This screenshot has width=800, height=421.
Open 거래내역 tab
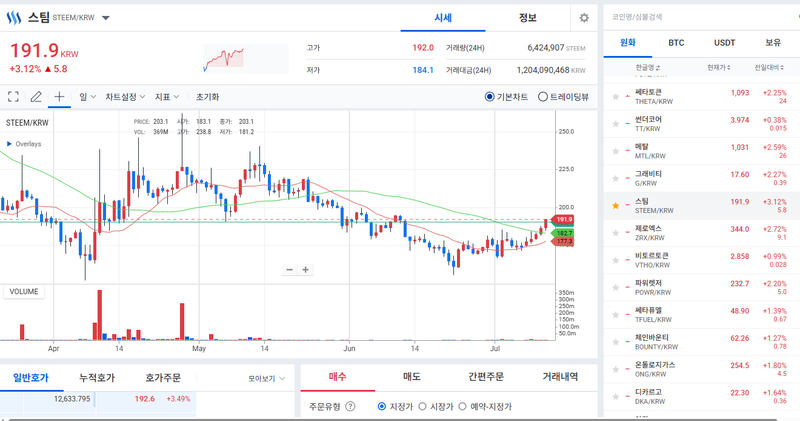click(x=560, y=377)
